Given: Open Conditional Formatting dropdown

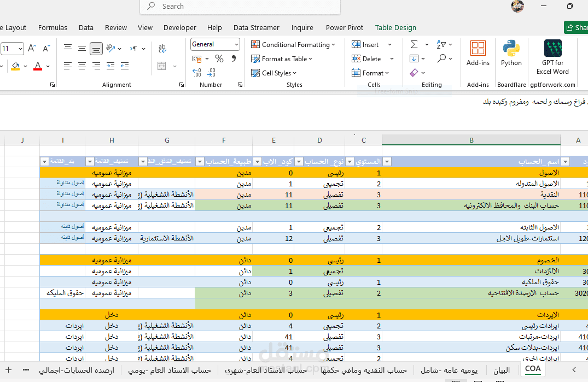Looking at the screenshot, I should click(293, 45).
